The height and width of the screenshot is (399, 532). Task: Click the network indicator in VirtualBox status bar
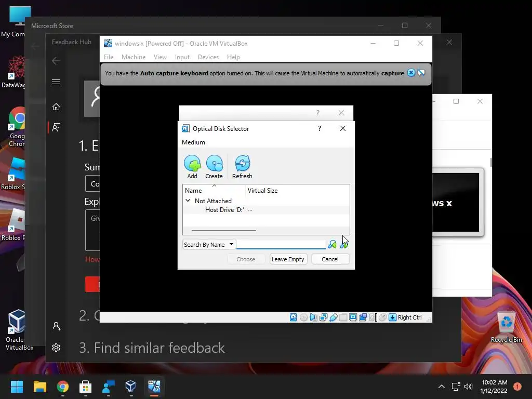323,317
